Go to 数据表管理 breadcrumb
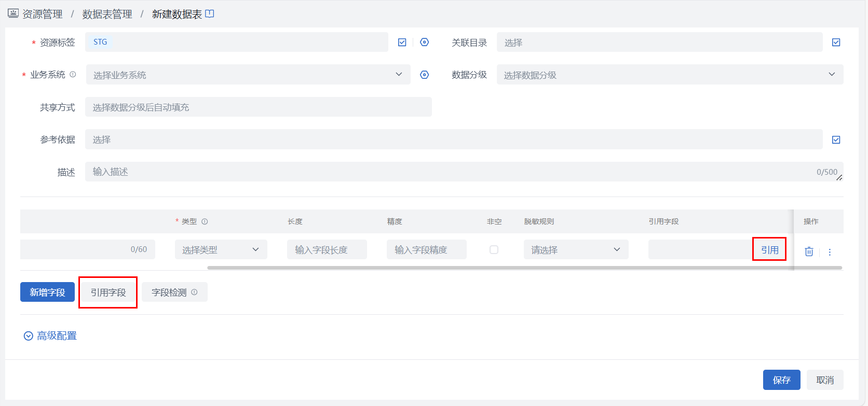This screenshot has height=406, width=868. pos(107,14)
